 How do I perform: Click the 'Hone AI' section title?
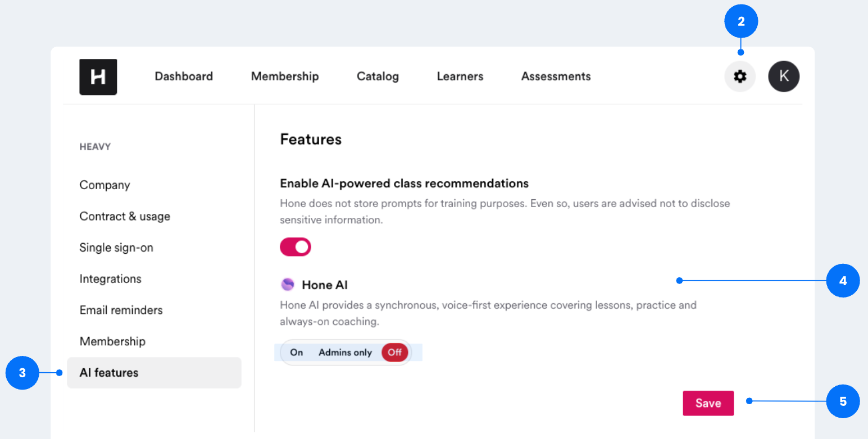325,285
